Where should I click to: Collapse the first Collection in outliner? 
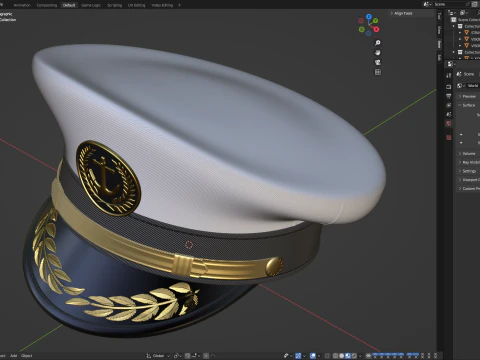(453, 26)
